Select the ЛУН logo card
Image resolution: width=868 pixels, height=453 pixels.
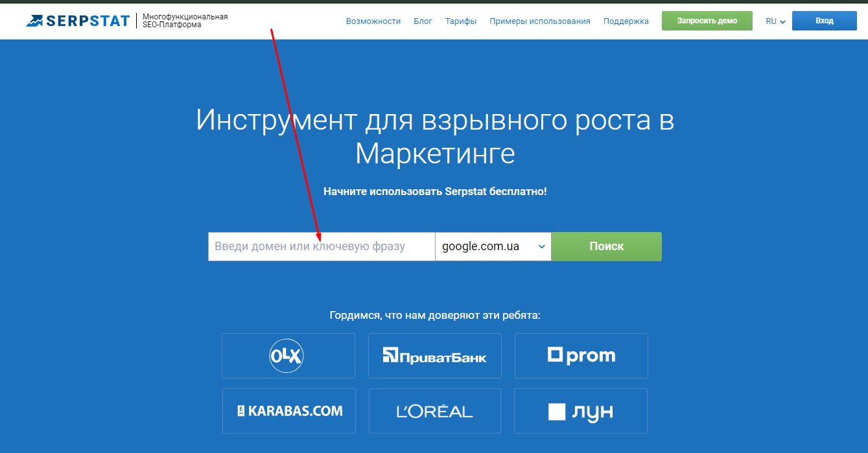pyautogui.click(x=581, y=411)
